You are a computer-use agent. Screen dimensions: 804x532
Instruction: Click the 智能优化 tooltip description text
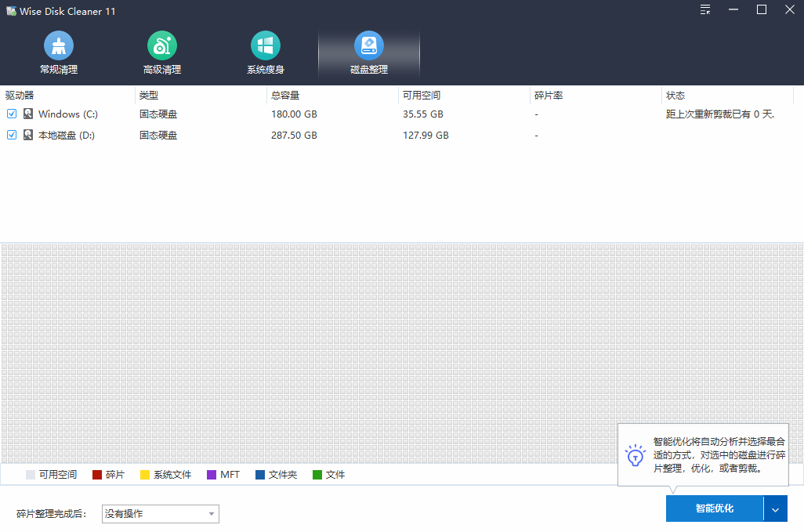pyautogui.click(x=719, y=455)
